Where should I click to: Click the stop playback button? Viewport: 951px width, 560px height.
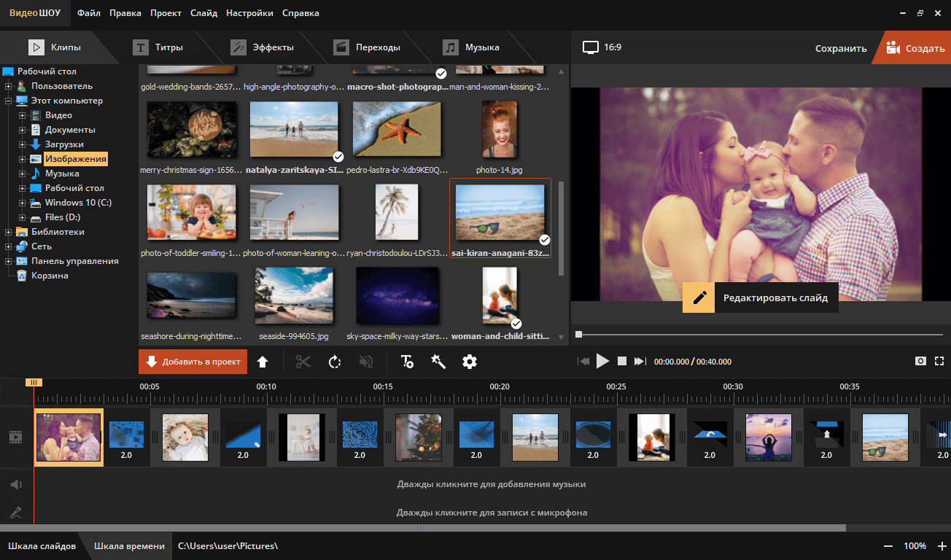pyautogui.click(x=622, y=361)
